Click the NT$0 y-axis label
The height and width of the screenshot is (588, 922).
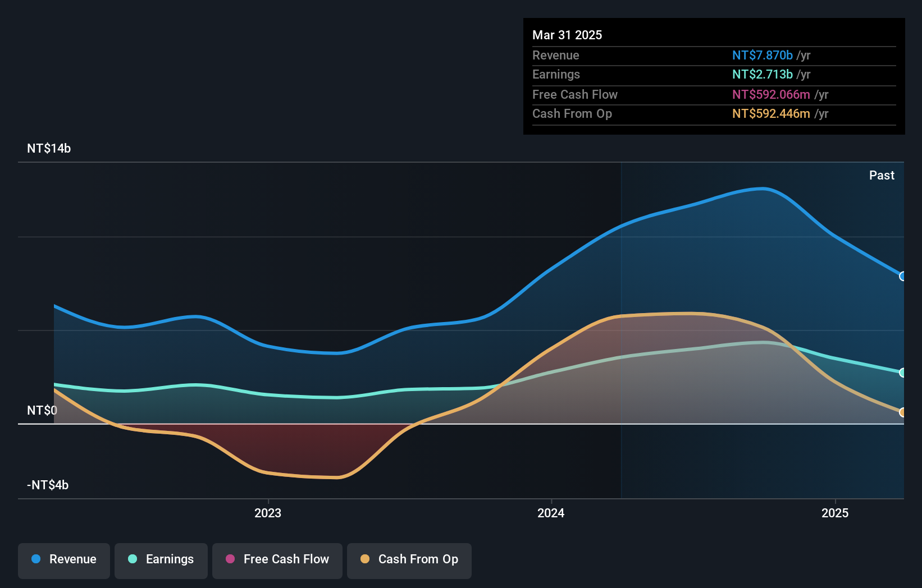(42, 410)
